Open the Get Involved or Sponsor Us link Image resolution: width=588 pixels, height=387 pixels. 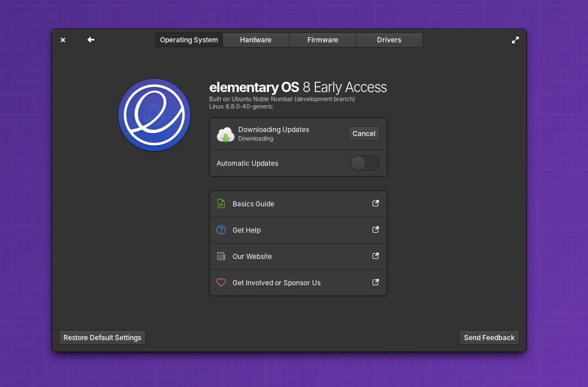pyautogui.click(x=277, y=282)
